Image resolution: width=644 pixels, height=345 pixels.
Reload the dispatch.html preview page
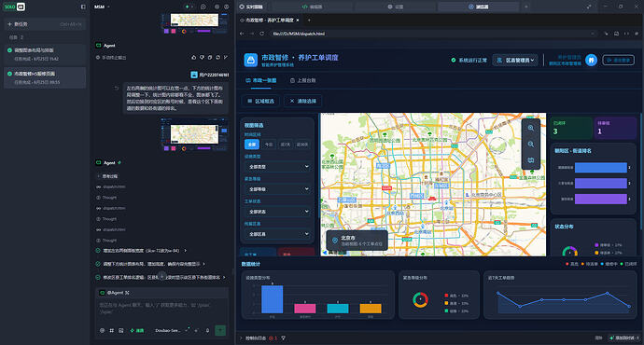(261, 34)
